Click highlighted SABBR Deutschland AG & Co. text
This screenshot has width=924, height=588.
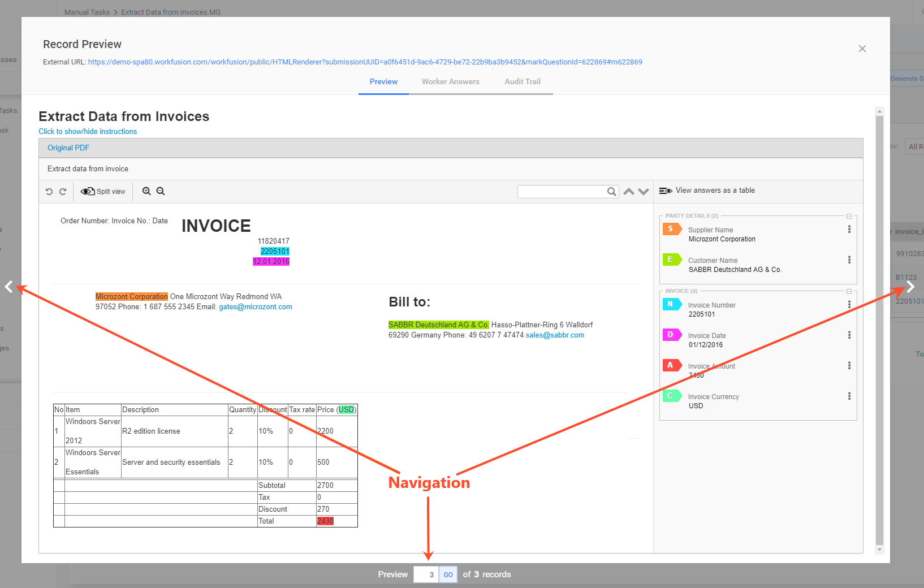pos(438,325)
